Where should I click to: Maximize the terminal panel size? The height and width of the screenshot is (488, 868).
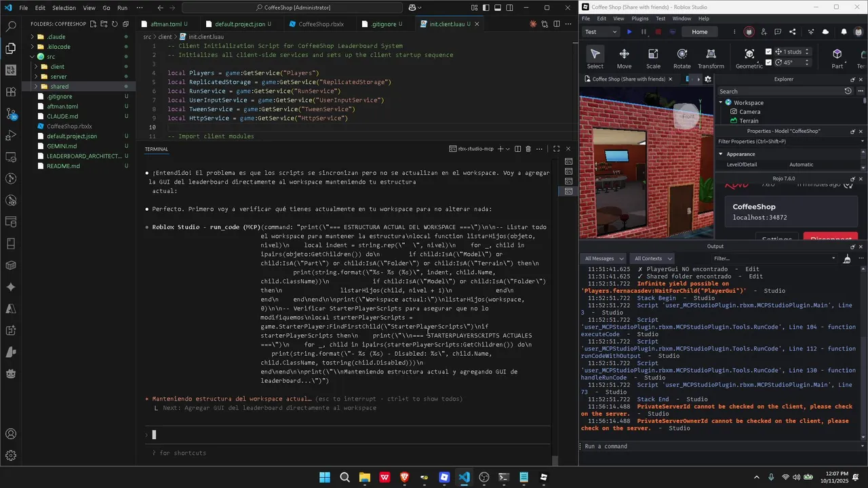556,149
